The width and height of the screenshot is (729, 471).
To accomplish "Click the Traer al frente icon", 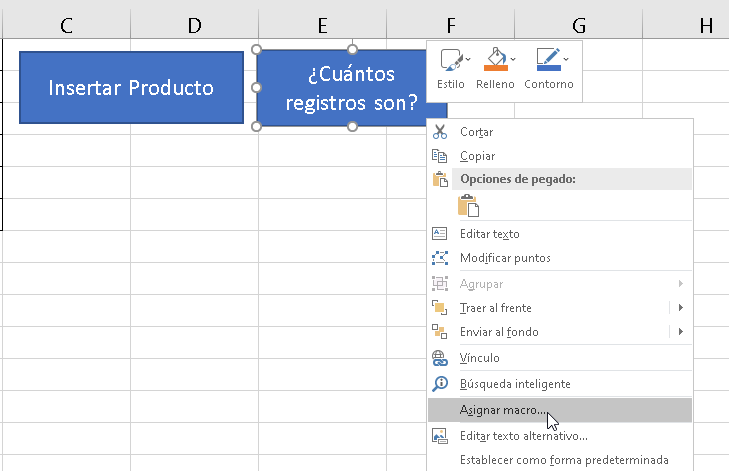I will point(439,308).
